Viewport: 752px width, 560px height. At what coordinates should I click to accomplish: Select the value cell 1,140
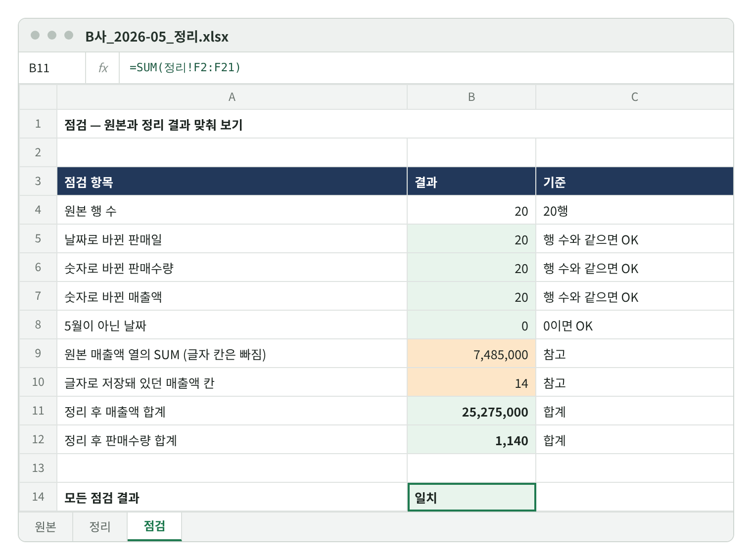(x=471, y=440)
